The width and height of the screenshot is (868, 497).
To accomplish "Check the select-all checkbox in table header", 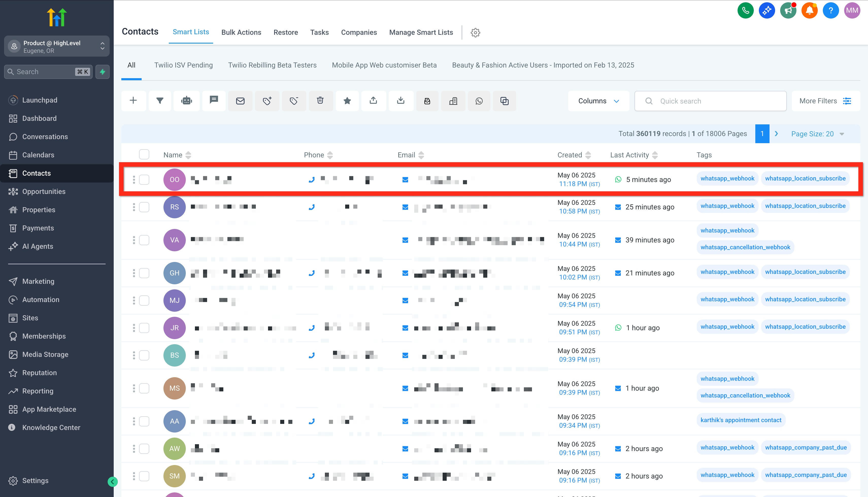I will (x=144, y=155).
